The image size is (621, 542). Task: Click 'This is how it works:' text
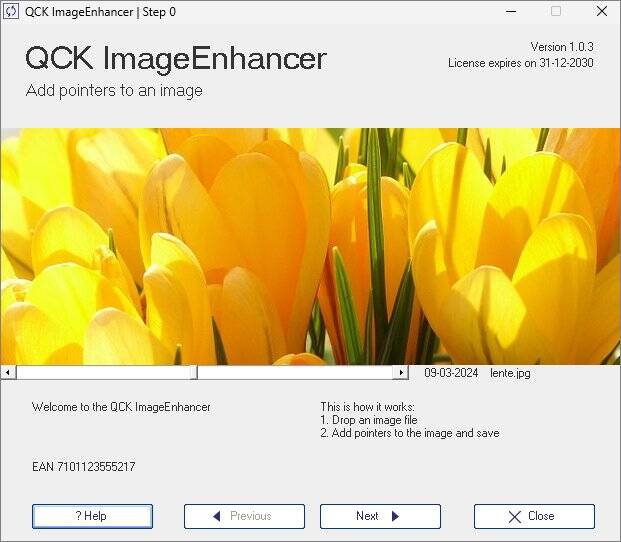click(x=368, y=407)
